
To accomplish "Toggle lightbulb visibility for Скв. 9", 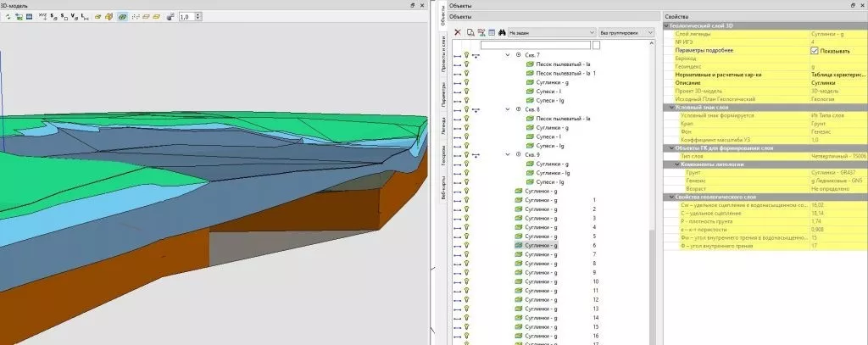I will pyautogui.click(x=466, y=154).
